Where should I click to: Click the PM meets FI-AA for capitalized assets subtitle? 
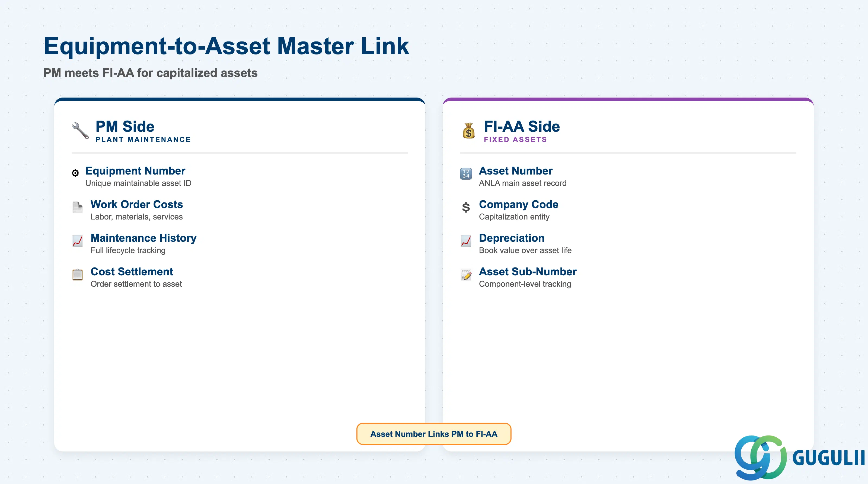pos(150,73)
